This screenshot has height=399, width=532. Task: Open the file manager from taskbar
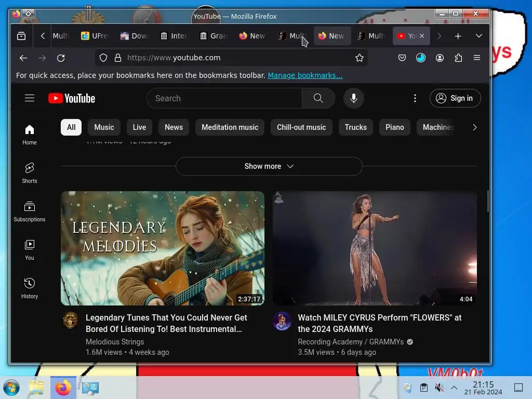pos(37,388)
